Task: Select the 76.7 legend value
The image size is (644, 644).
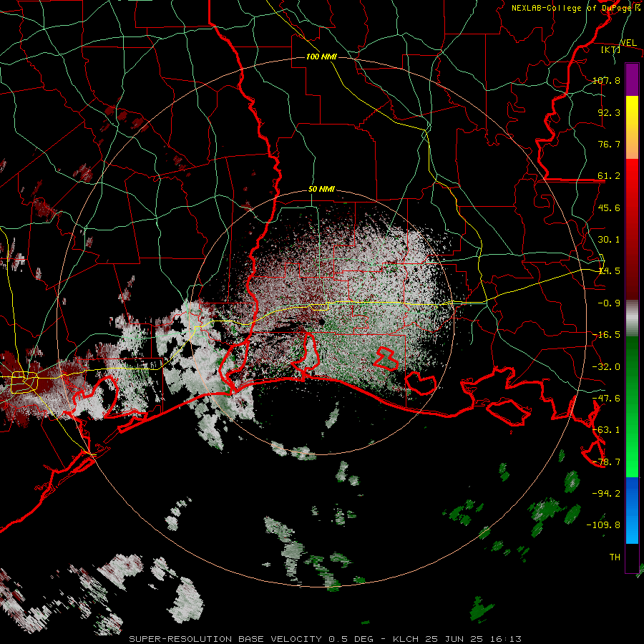Action: pos(609,144)
